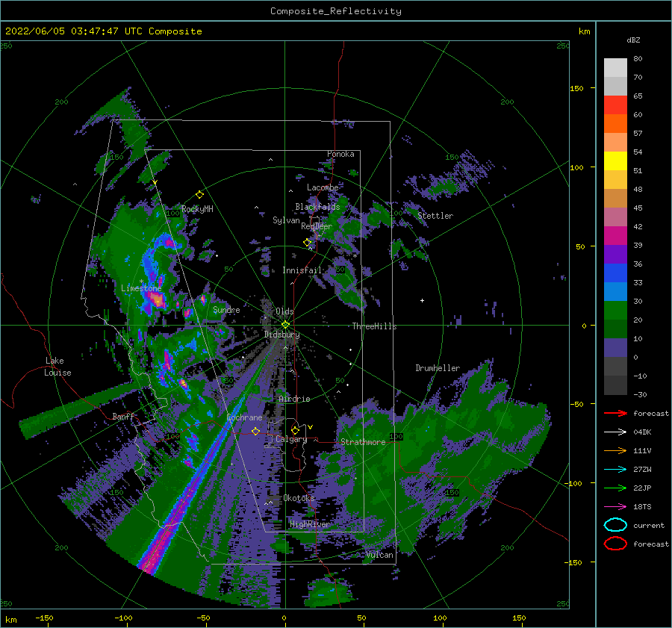Click the Lacombe town label
Viewport: 672px width, 628px height.
pos(323,187)
